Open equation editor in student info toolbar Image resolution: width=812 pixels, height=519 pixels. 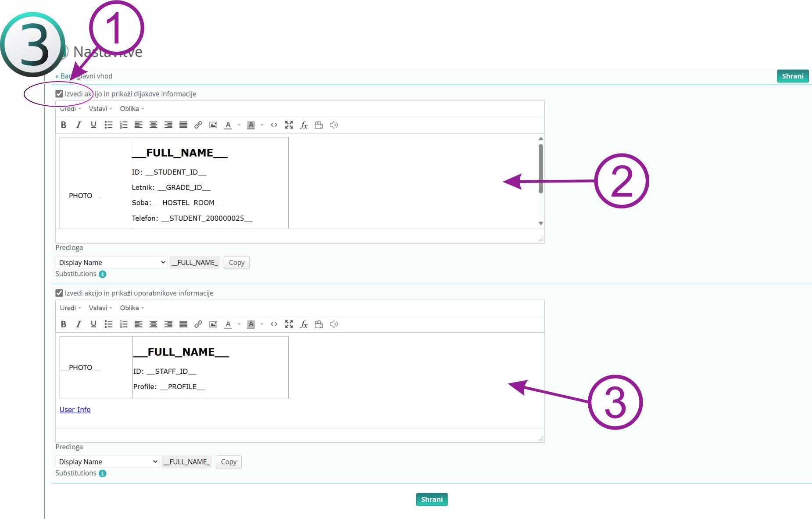pos(304,125)
